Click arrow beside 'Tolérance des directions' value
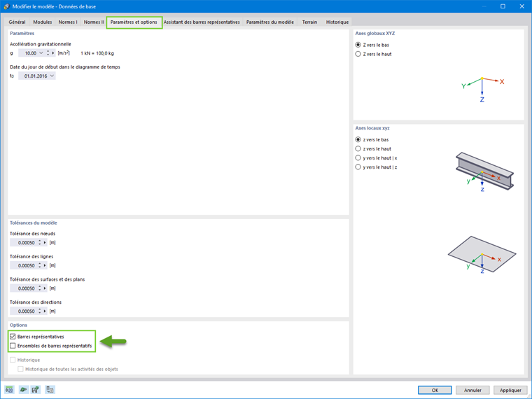532x399 pixels. coord(45,311)
